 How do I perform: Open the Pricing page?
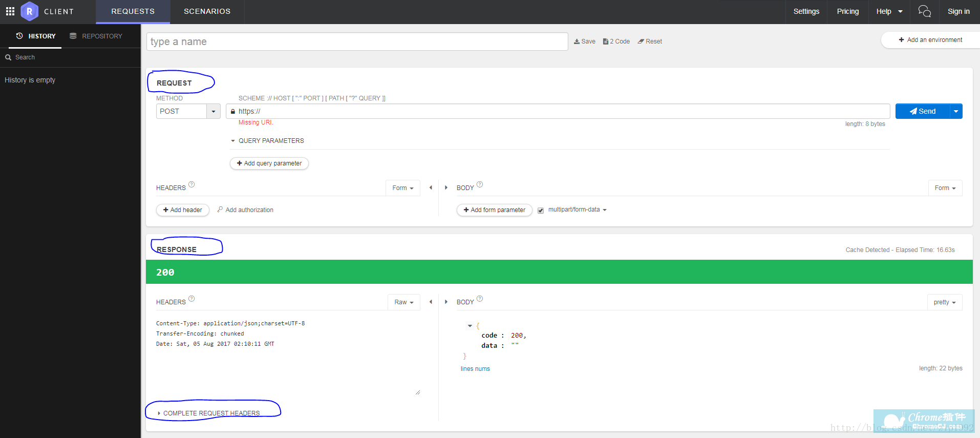[x=847, y=11]
